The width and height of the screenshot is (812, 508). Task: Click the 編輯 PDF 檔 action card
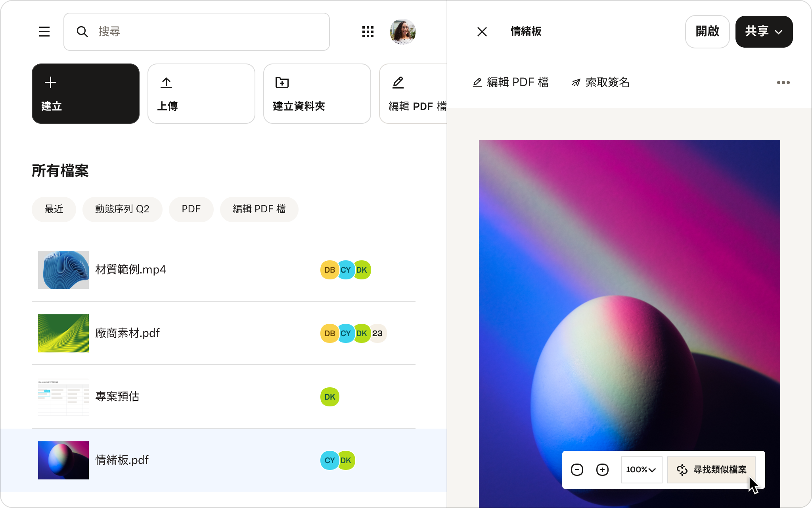click(x=413, y=94)
